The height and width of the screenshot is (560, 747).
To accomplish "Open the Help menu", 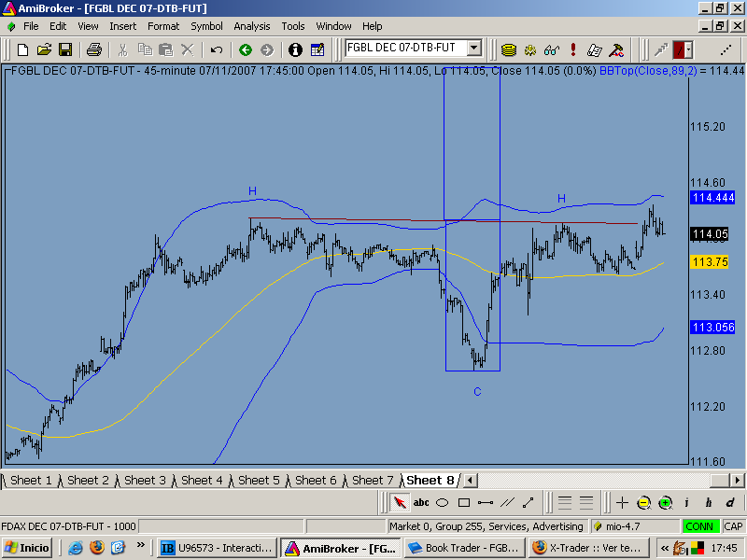I will coord(372,26).
